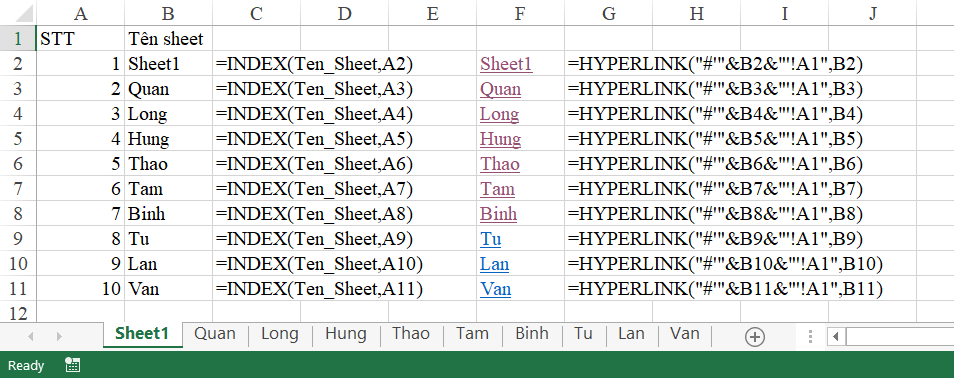Select row 1 header
The image size is (954, 378).
tap(18, 39)
